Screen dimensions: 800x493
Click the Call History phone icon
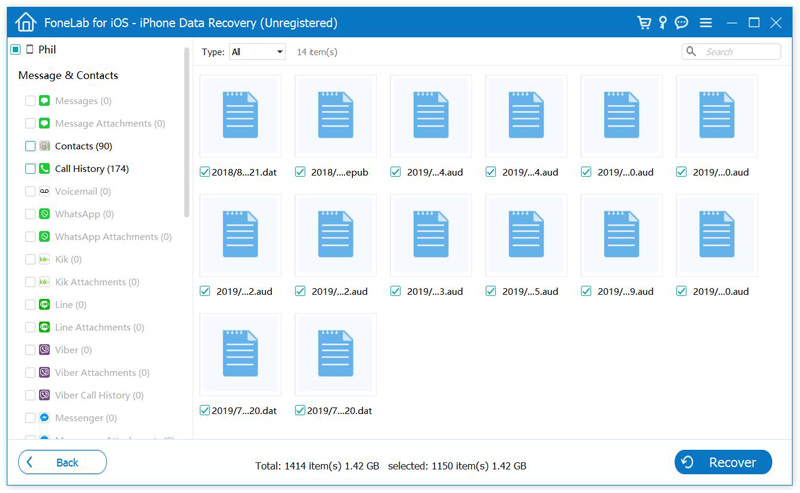tap(44, 168)
